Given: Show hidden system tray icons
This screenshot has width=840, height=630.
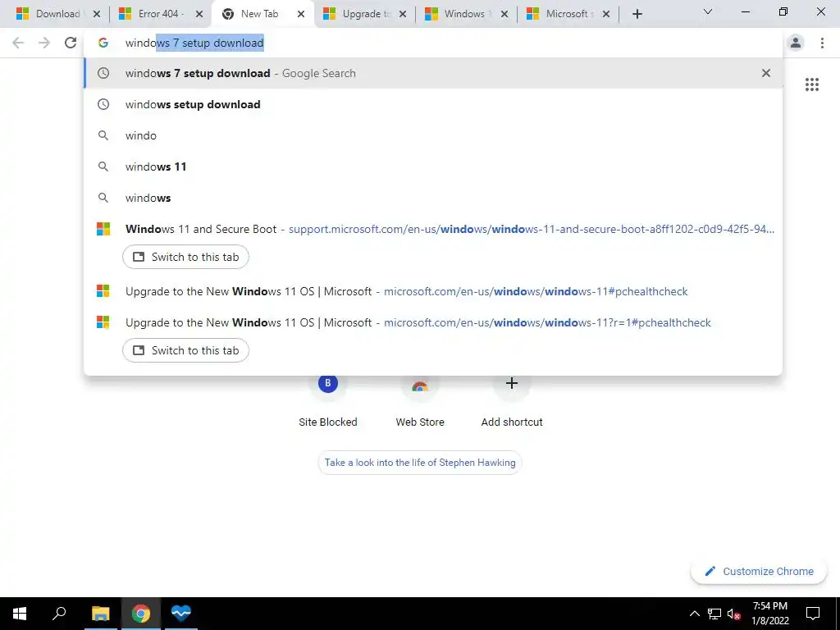Looking at the screenshot, I should tap(694, 614).
